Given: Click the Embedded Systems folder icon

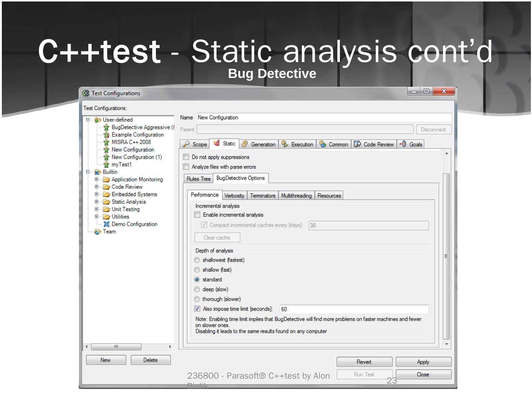Looking at the screenshot, I should click(106, 194).
